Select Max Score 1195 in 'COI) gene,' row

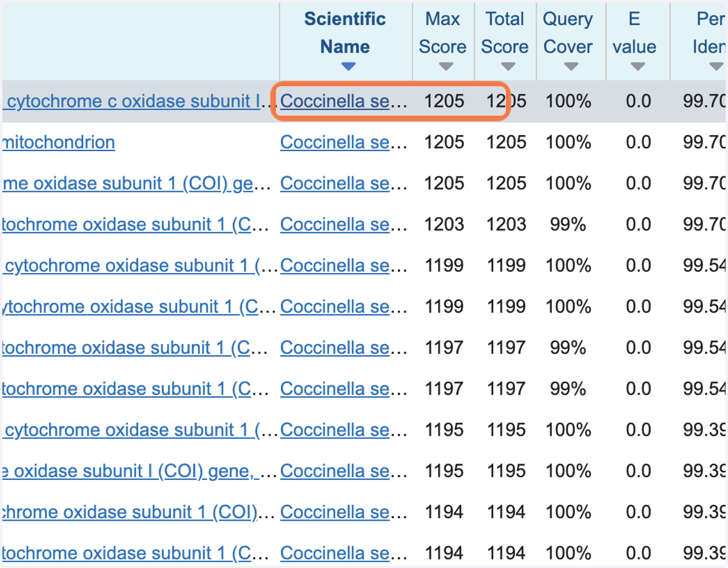point(444,471)
